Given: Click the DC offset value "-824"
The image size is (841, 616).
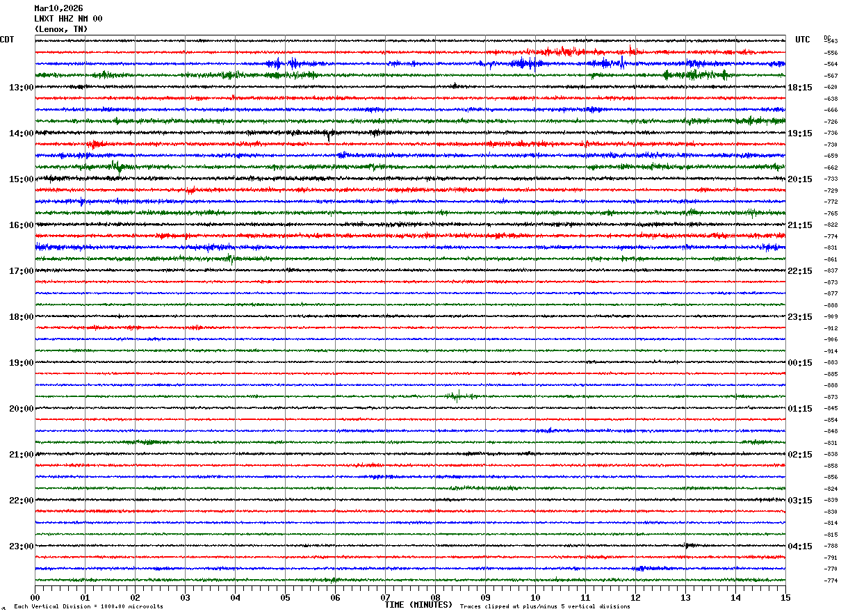Looking at the screenshot, I should tap(831, 489).
